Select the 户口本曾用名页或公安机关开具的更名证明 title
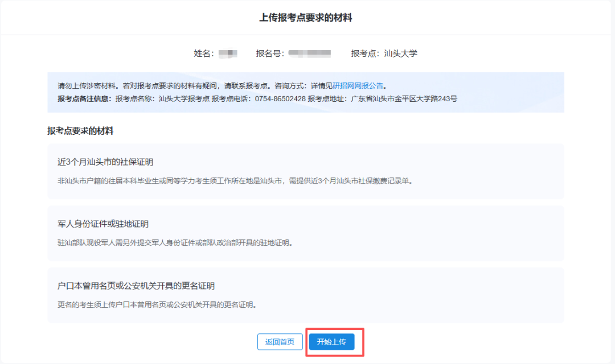615x364 pixels. [136, 286]
